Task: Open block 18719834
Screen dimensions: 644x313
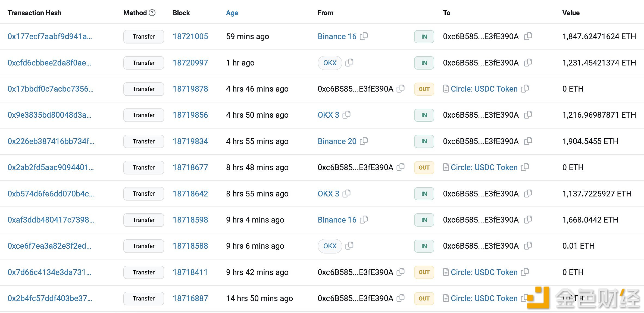Action: point(190,141)
